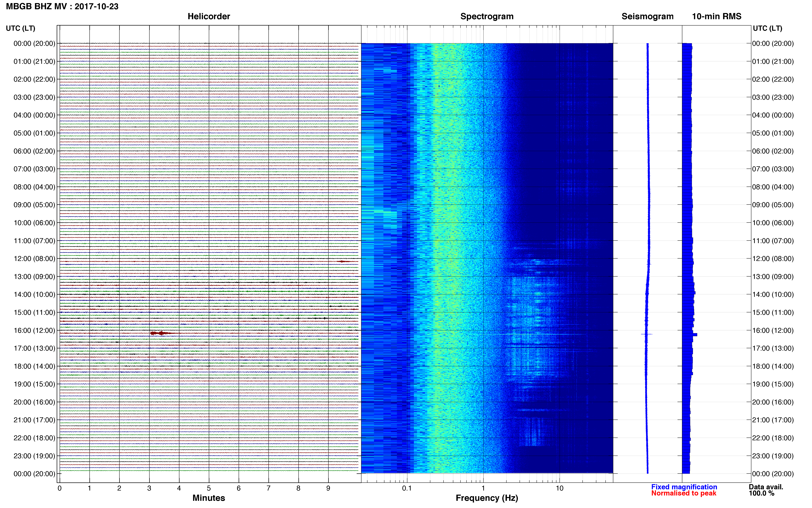Click left time label '07:00 (03:00)'
The image size is (812, 508).
point(34,169)
